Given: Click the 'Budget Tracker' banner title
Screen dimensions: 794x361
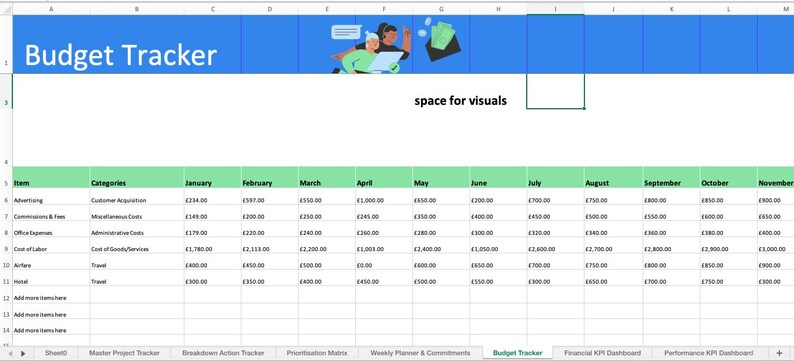Looking at the screenshot, I should 121,55.
